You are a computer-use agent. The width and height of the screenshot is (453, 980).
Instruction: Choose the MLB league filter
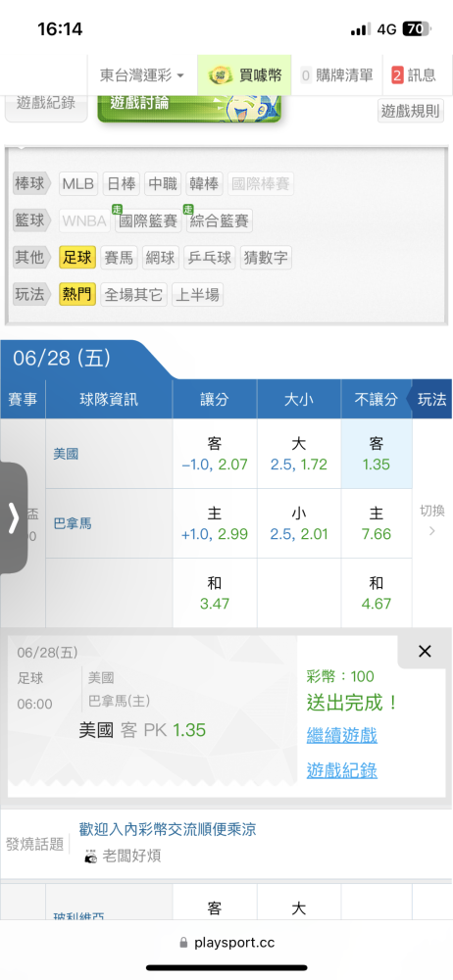click(78, 184)
